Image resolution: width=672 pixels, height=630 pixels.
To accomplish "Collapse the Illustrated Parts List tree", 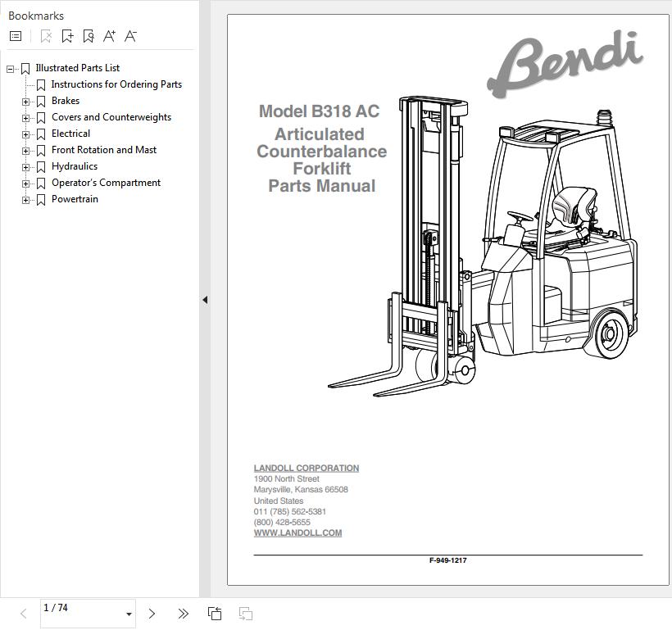I will click(11, 69).
